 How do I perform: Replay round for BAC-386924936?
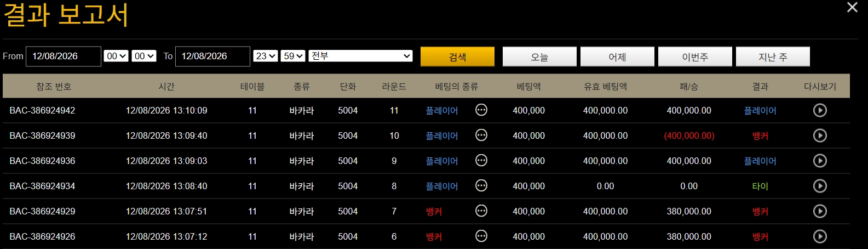click(x=819, y=161)
